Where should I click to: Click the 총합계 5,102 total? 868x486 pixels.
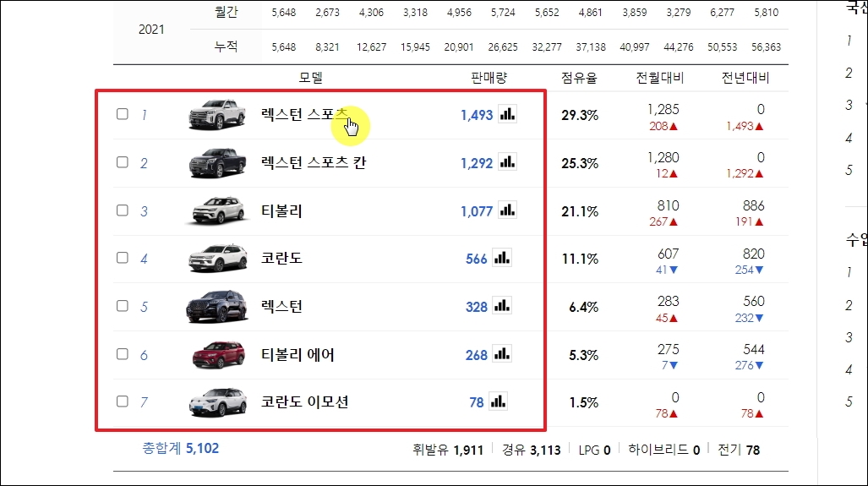pyautogui.click(x=181, y=448)
